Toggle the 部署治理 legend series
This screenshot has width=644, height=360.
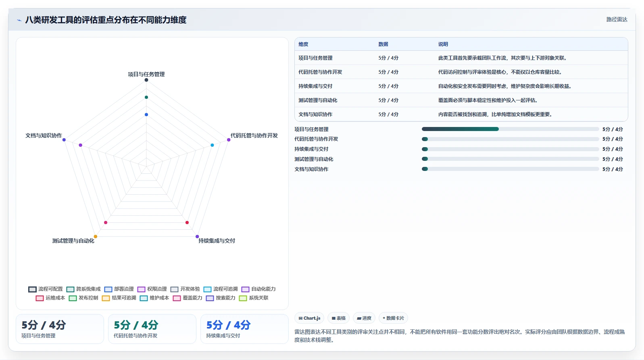[119, 289]
